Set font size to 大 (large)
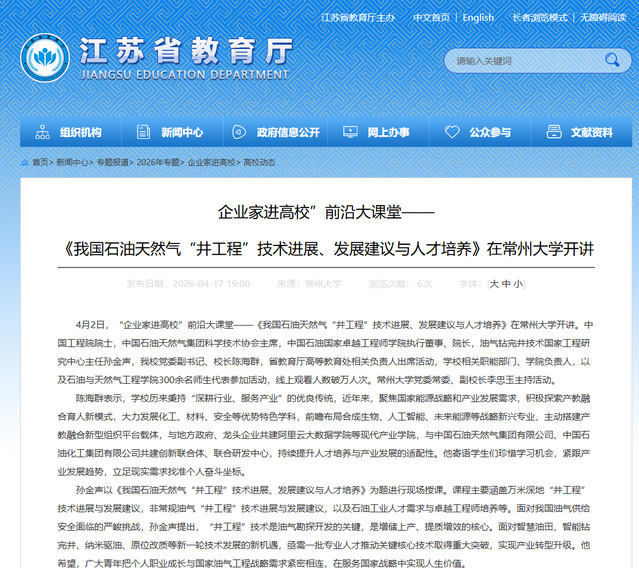The image size is (639, 568). coord(493,284)
